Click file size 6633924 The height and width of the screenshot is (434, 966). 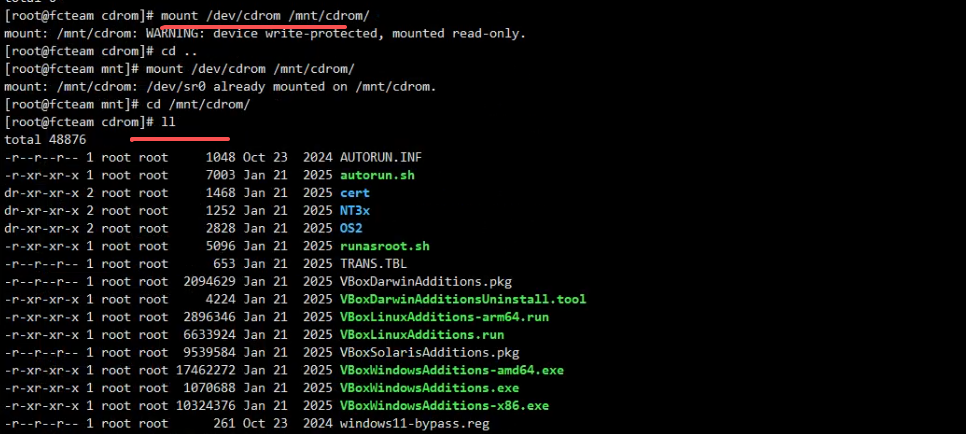pyautogui.click(x=209, y=335)
